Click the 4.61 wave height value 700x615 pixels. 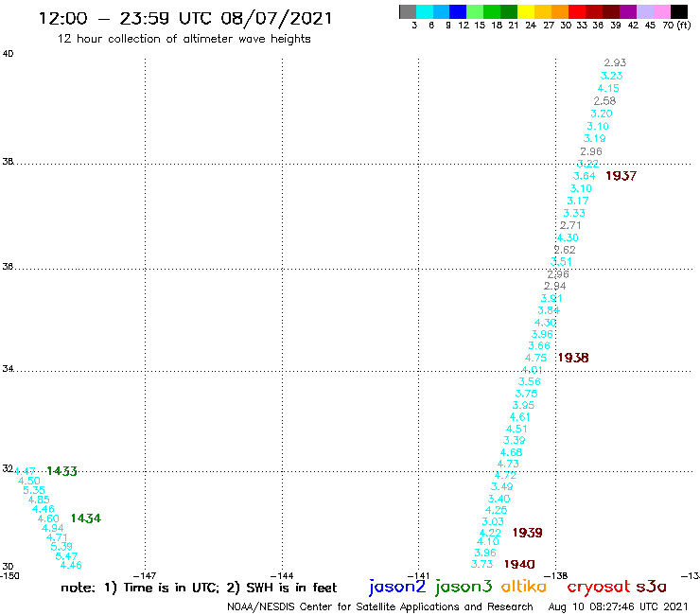pos(520,417)
